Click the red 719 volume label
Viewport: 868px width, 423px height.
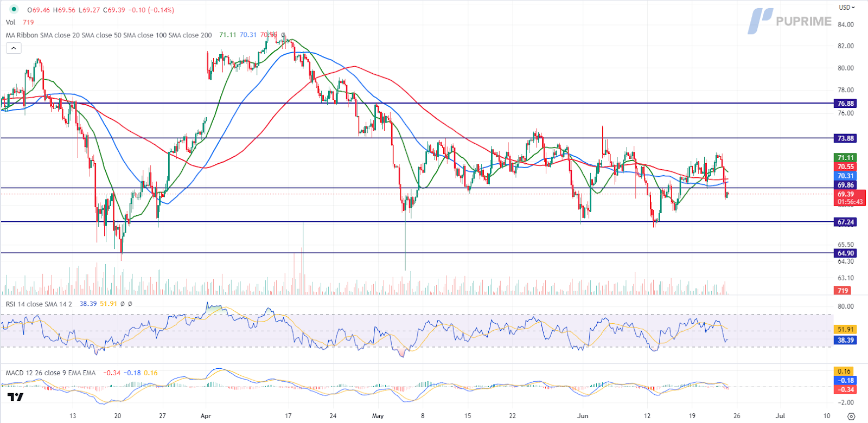tap(842, 291)
